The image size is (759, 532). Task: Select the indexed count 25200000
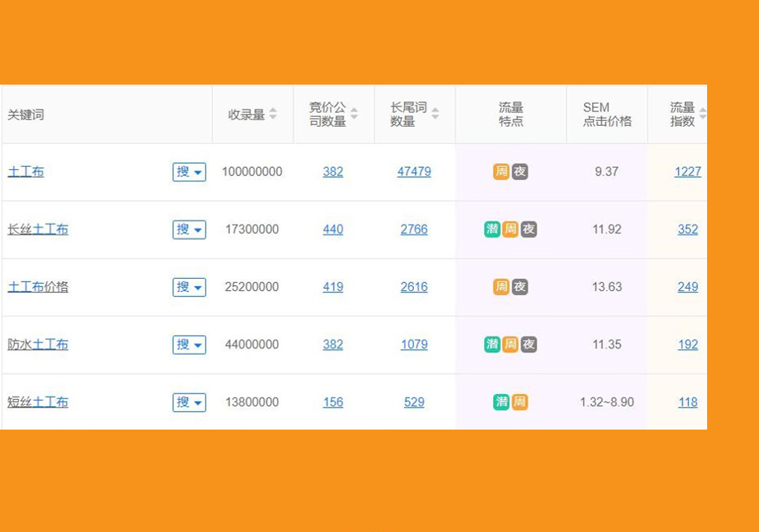[x=252, y=287]
